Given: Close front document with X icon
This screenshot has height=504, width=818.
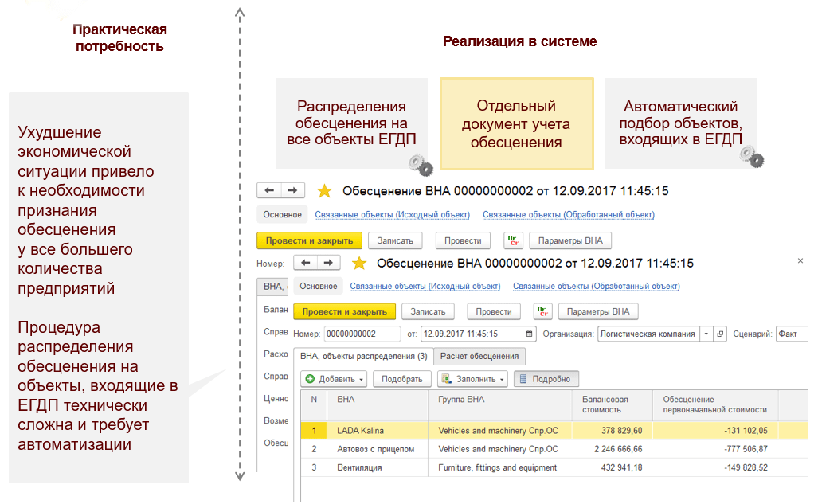Looking at the screenshot, I should 800,261.
